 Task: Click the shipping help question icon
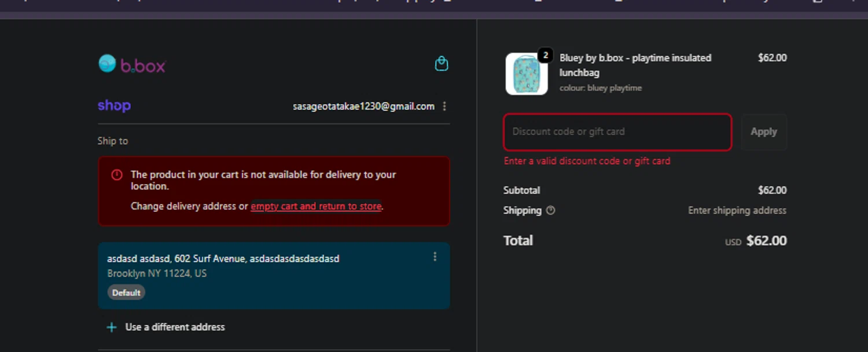point(551,210)
